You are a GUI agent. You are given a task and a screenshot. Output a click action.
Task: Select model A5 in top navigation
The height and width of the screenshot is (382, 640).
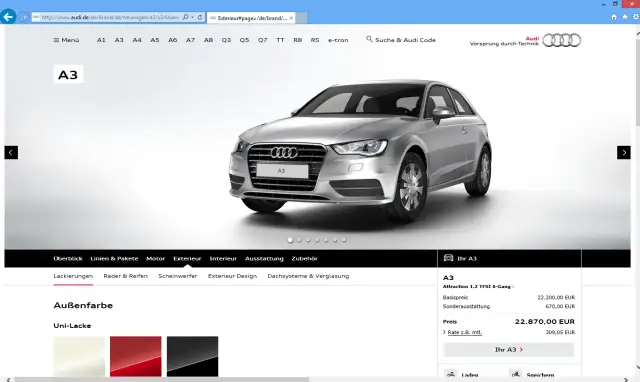click(155, 40)
